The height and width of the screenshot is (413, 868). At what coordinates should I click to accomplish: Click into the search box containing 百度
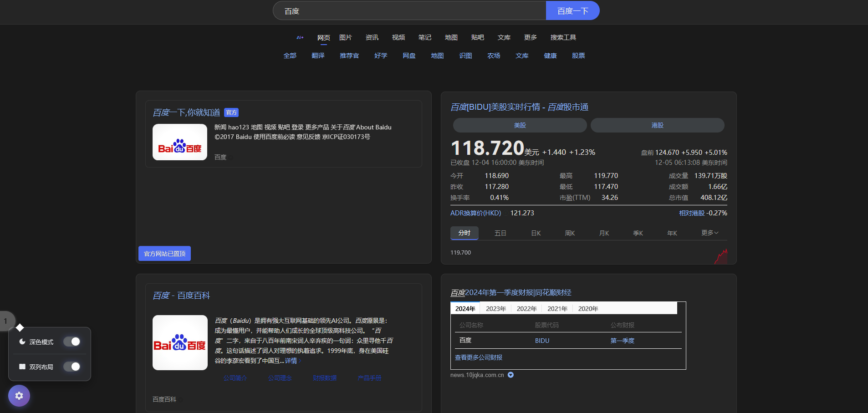point(409,10)
